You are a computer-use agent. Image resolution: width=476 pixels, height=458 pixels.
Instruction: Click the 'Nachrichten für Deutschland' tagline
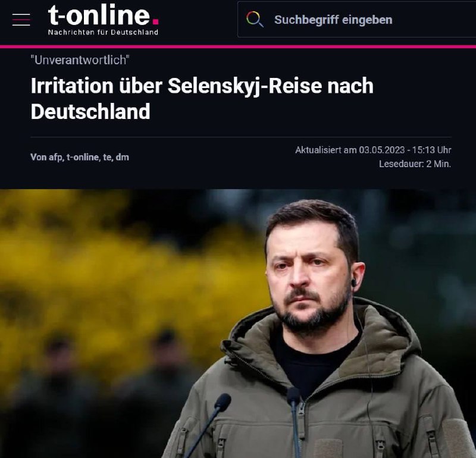tap(103, 32)
